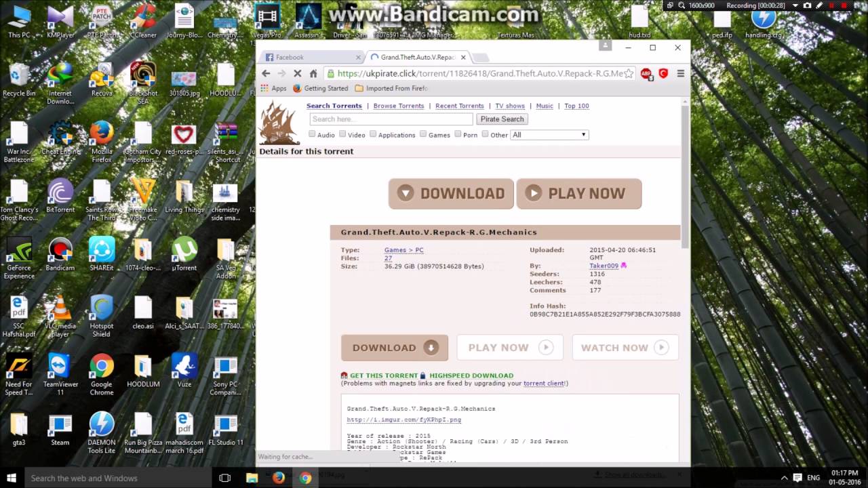Click the taskbar Search the web box
The height and width of the screenshot is (488, 868).
pyautogui.click(x=118, y=478)
